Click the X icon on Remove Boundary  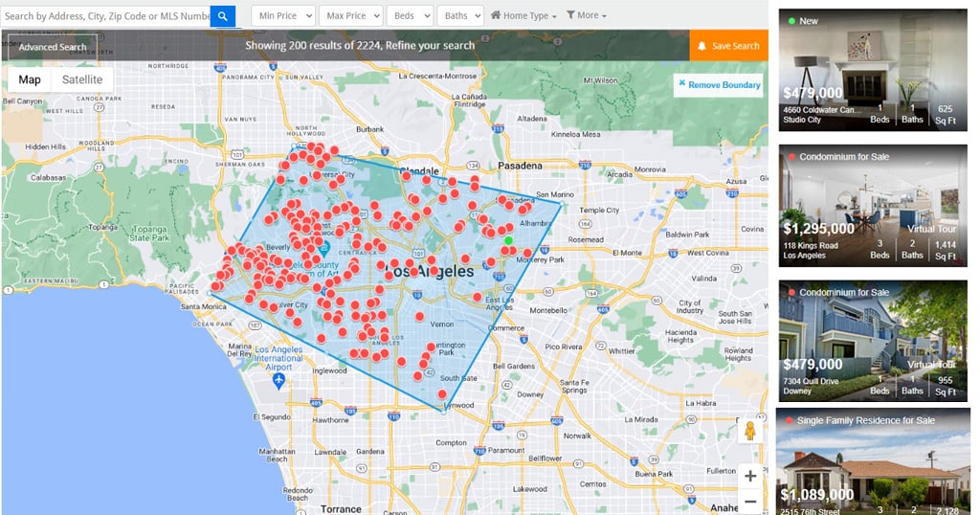681,84
